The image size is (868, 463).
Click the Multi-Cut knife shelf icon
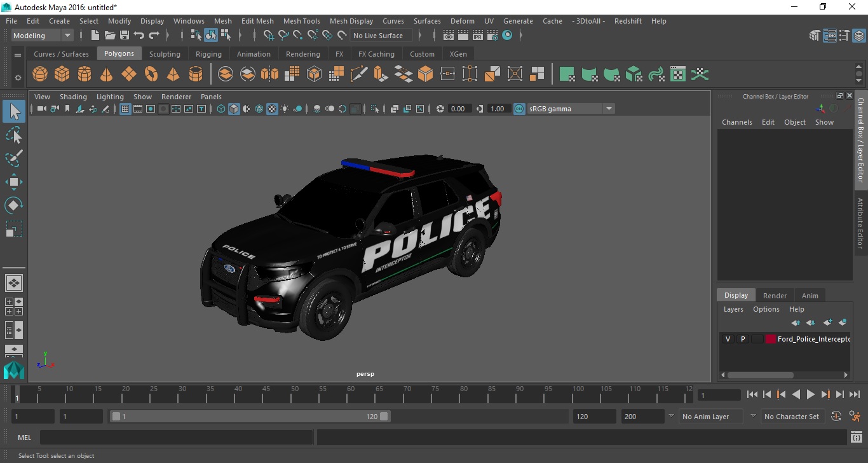click(359, 74)
